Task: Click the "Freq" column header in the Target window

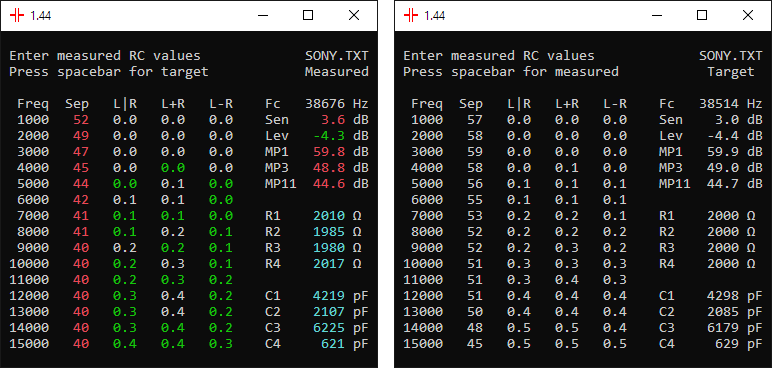Action: (x=427, y=104)
